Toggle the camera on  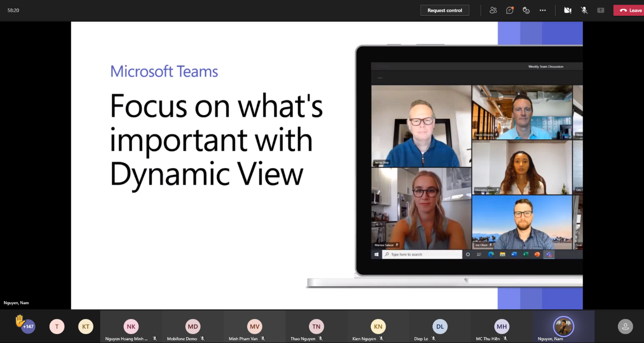pyautogui.click(x=568, y=10)
